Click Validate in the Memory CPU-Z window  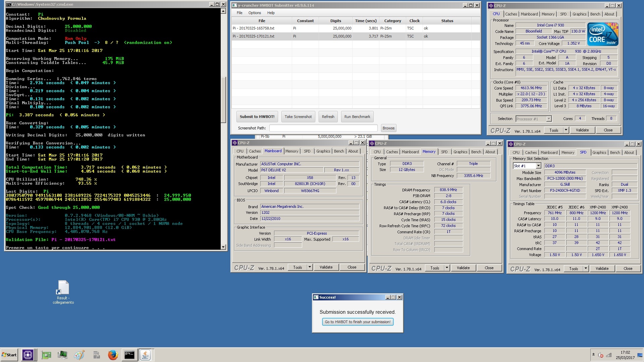tap(463, 268)
